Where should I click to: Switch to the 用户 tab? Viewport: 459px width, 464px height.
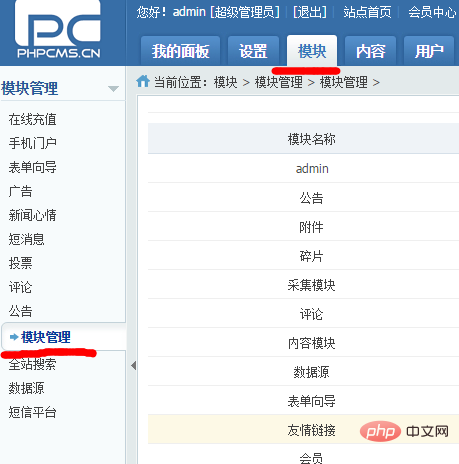(x=429, y=51)
